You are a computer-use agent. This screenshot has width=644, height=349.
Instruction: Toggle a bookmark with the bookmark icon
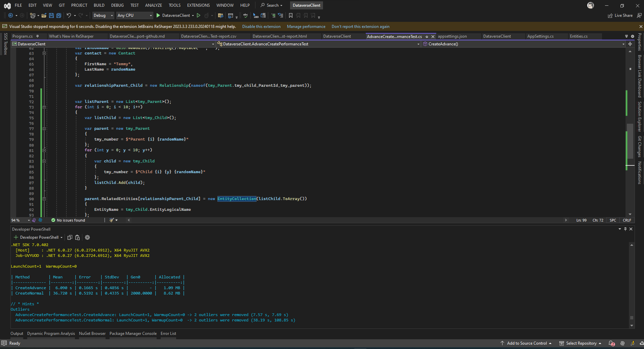coord(291,15)
